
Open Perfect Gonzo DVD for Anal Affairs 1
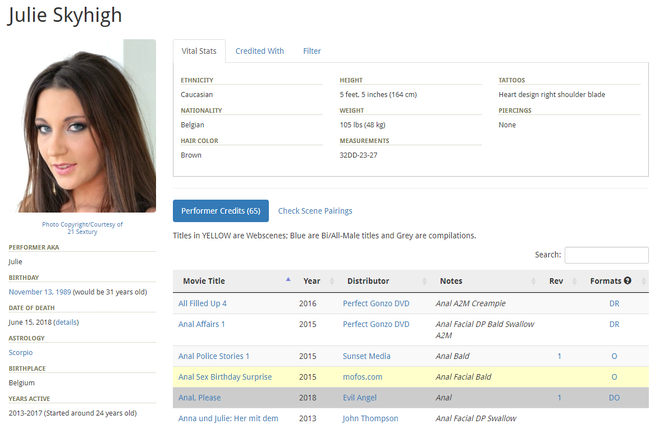[x=376, y=324]
